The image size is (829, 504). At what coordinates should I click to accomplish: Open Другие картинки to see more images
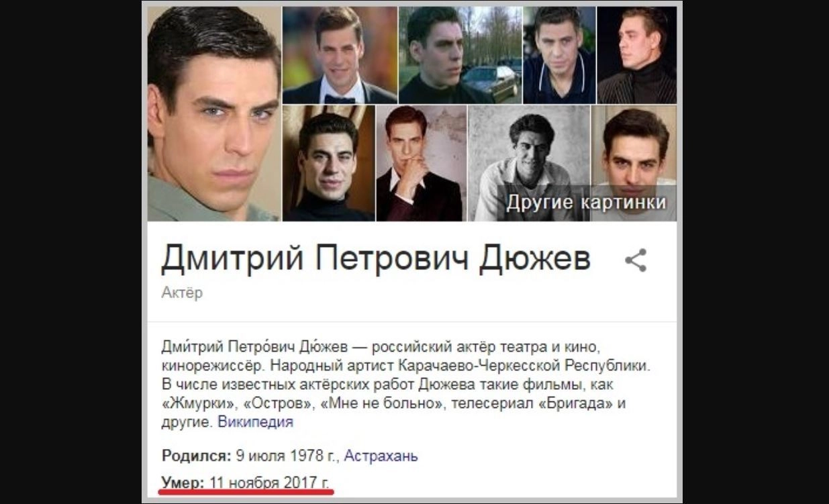[586, 203]
